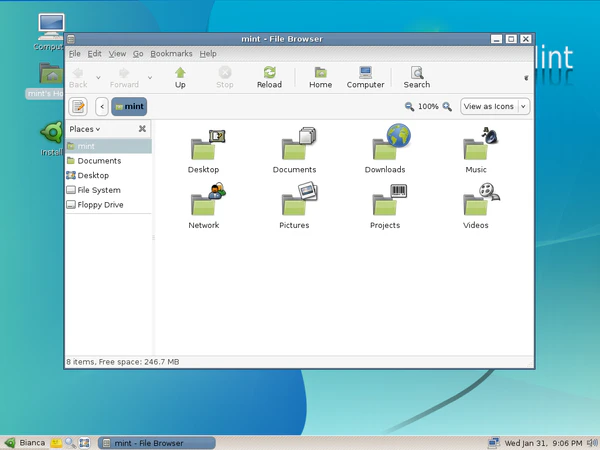
Task: Click the Up toolbar arrow icon
Action: [180, 73]
